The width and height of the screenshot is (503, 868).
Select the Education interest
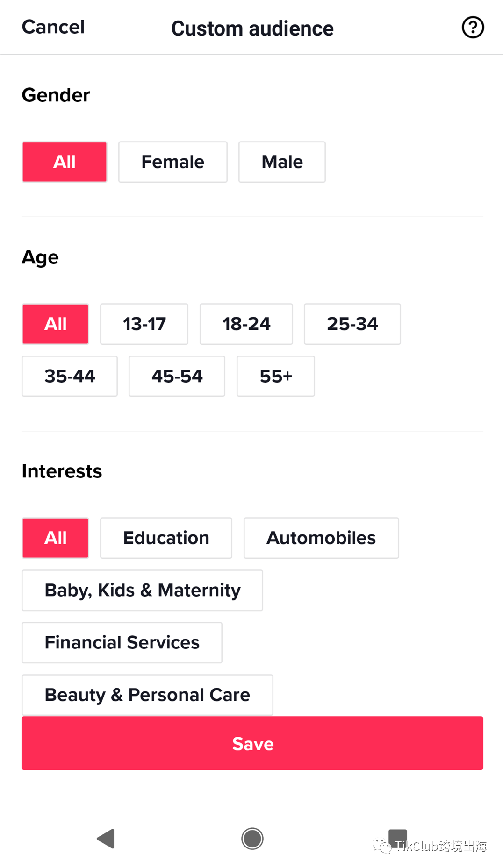tap(166, 538)
